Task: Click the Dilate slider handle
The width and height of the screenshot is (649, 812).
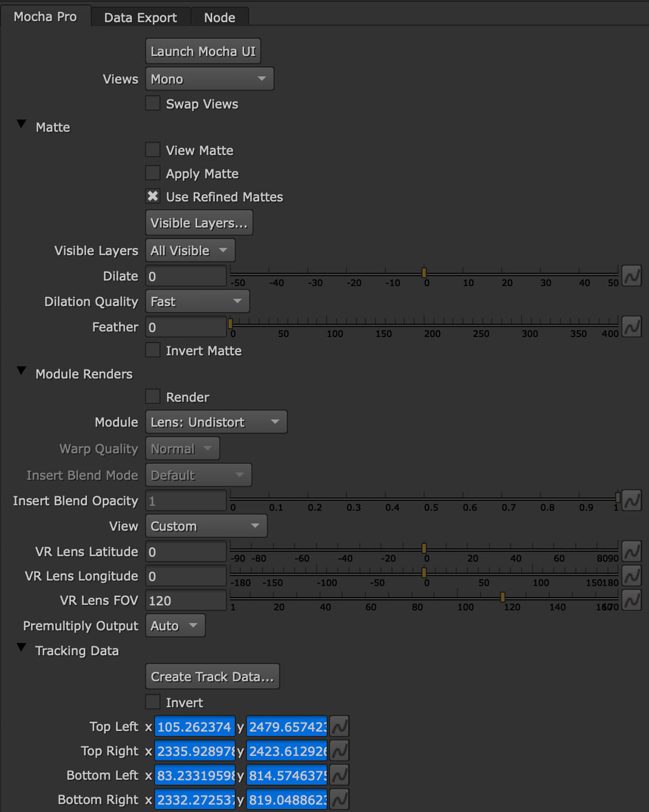Action: tap(424, 272)
